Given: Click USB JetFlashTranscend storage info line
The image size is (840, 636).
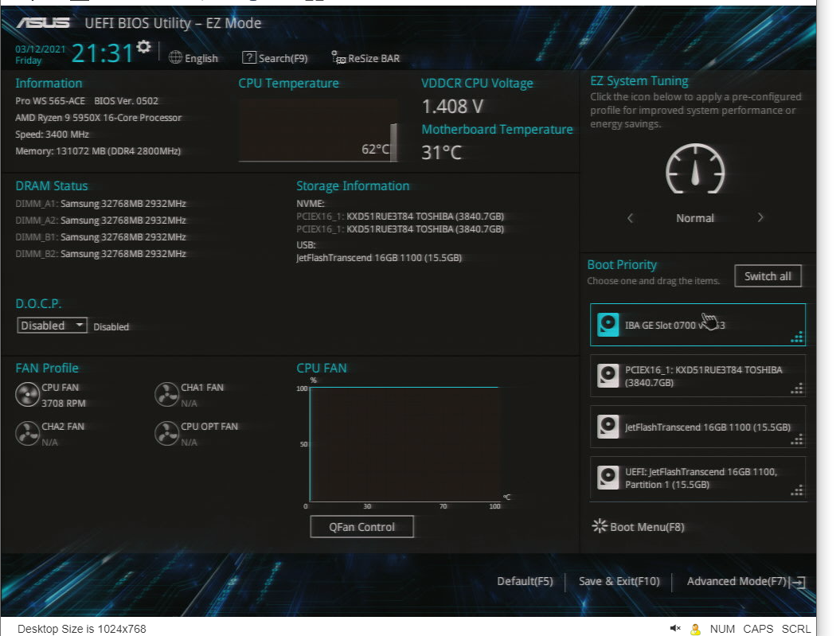Looking at the screenshot, I should tap(379, 258).
